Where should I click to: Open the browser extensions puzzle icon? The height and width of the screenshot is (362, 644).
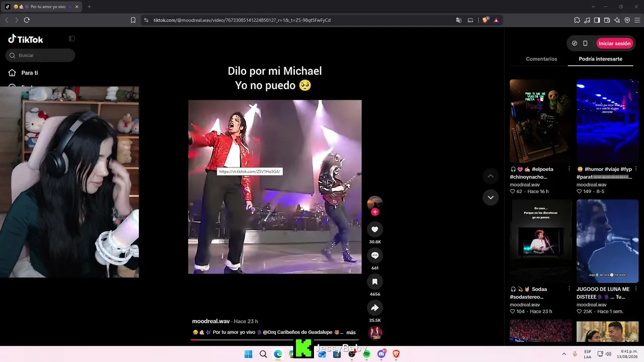577,20
